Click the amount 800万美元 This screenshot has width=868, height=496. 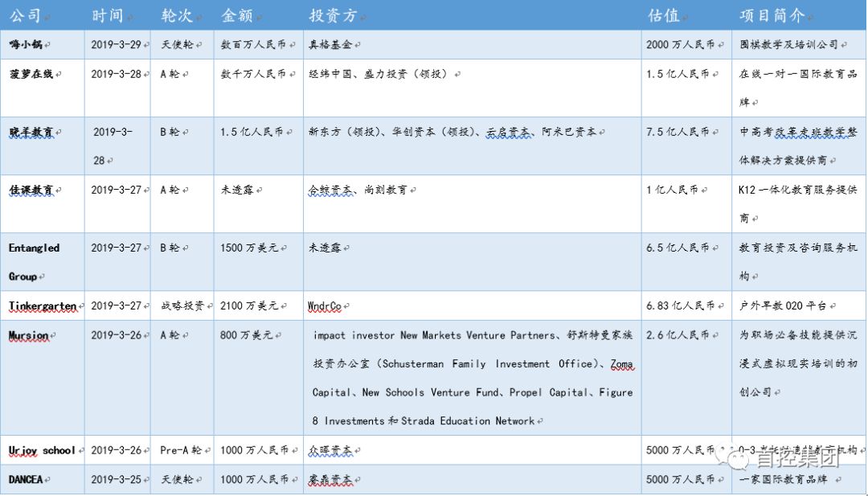(x=247, y=335)
